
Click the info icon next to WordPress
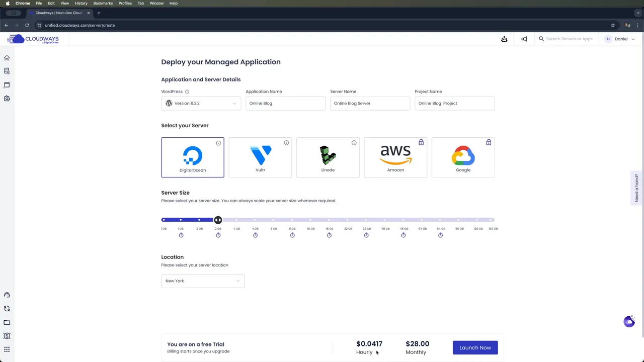click(187, 92)
